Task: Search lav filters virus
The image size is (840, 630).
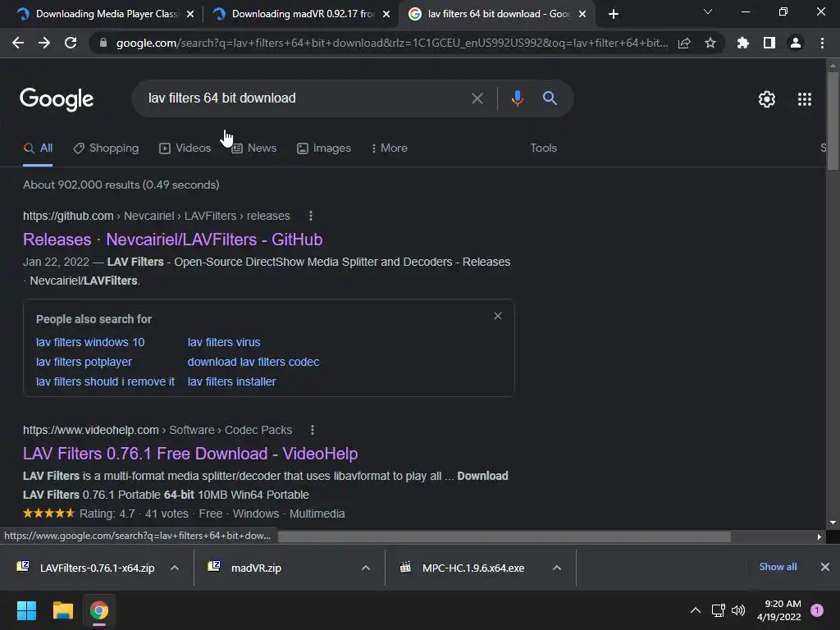Action: (x=224, y=342)
